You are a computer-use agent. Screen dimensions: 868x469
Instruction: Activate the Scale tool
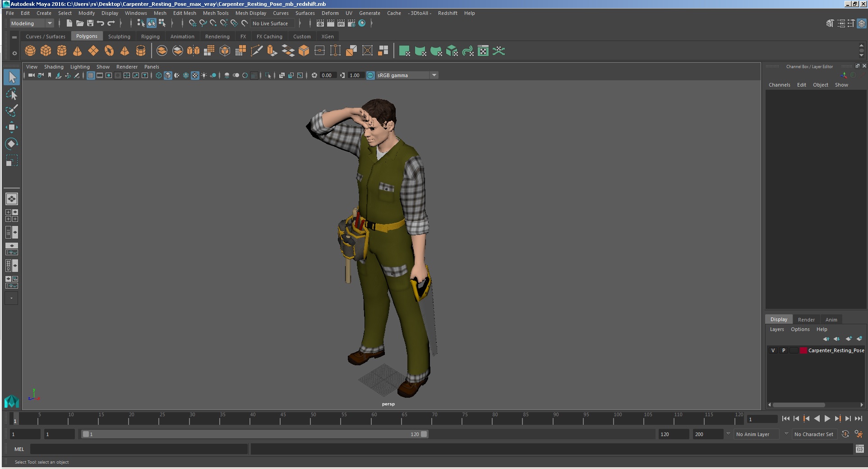[12, 161]
